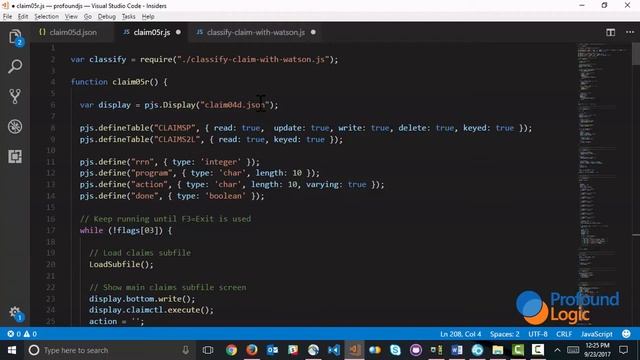The image size is (640, 360).
Task: Open the Manage gear menu
Action: (16, 313)
